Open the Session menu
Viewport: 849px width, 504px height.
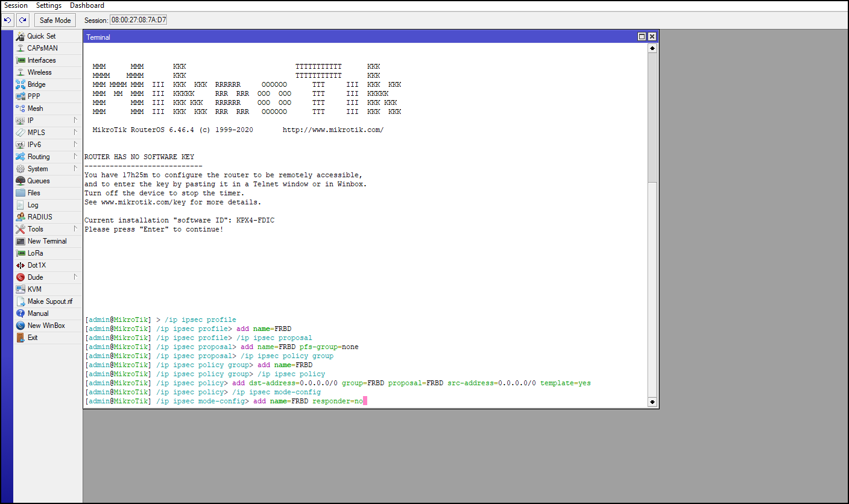[x=16, y=5]
